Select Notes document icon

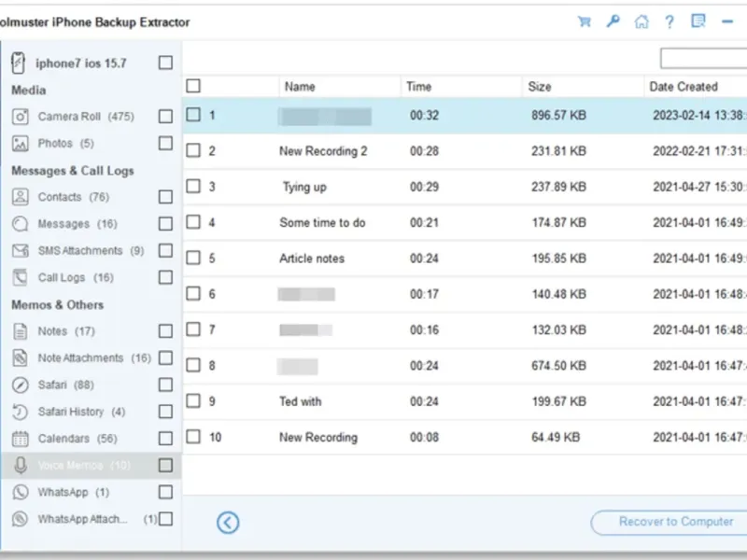tap(20, 331)
